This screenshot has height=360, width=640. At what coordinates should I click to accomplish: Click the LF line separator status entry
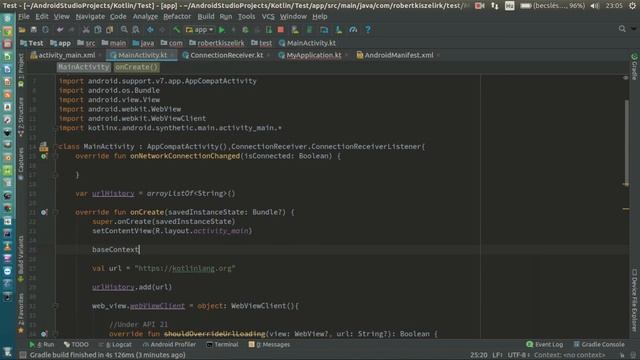click(x=497, y=355)
